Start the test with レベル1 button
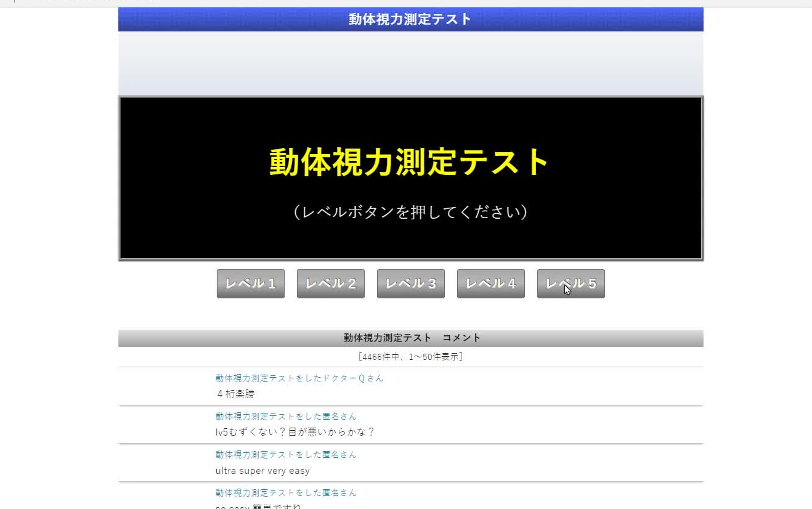 click(251, 283)
